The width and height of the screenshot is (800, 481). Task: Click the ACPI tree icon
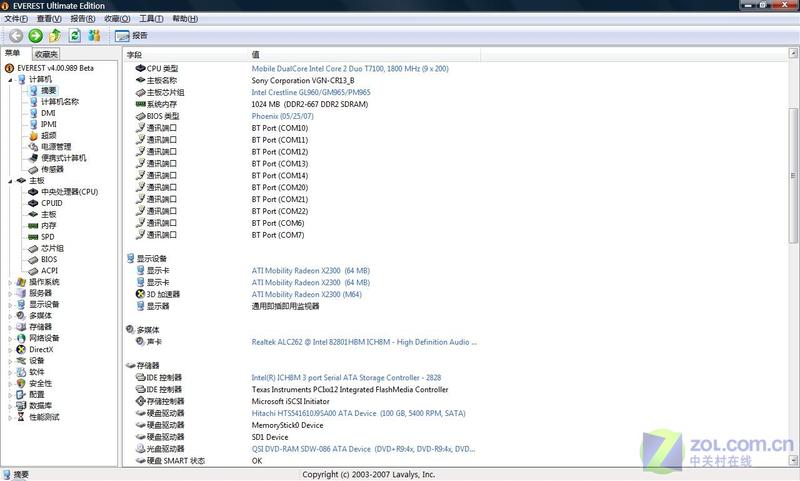(33, 271)
